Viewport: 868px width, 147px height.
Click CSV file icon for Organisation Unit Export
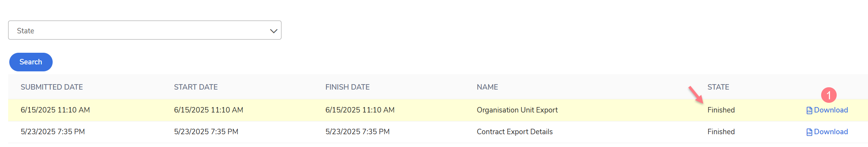pyautogui.click(x=809, y=111)
